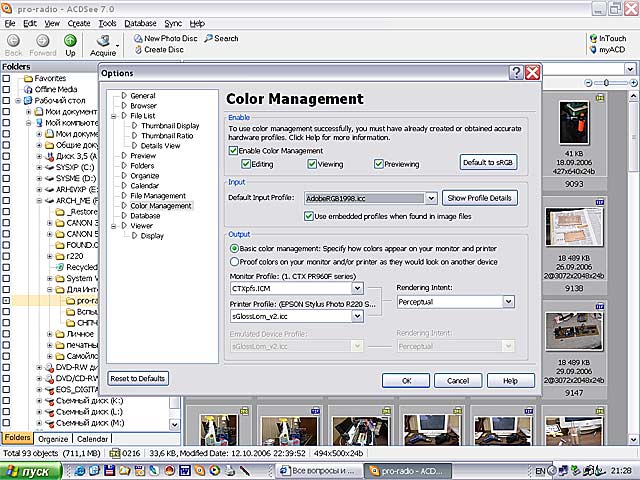The image size is (640, 480).
Task: Select Database in options tree
Action: coord(145,216)
